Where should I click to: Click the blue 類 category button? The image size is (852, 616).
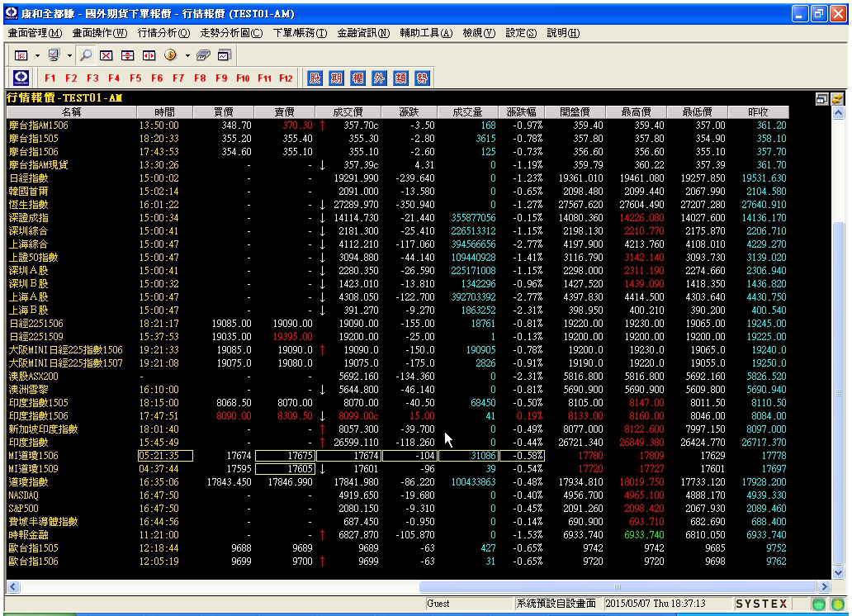click(x=400, y=78)
